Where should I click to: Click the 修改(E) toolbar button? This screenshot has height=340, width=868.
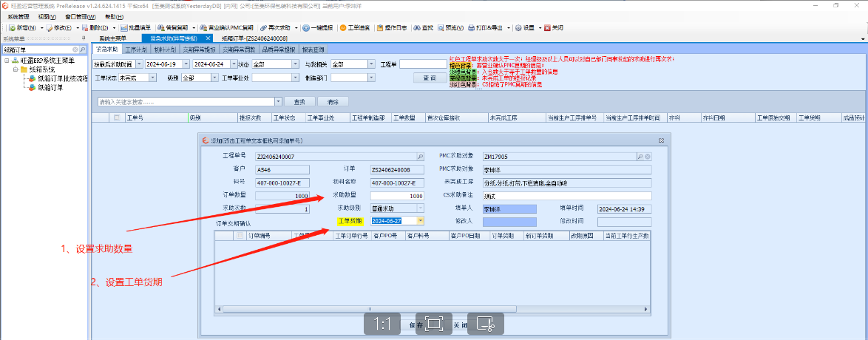click(x=59, y=27)
